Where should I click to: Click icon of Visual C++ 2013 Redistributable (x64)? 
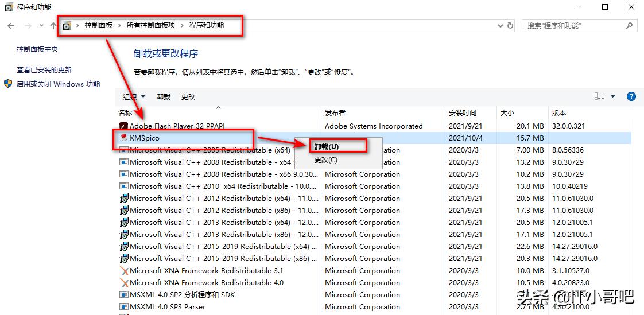(123, 223)
